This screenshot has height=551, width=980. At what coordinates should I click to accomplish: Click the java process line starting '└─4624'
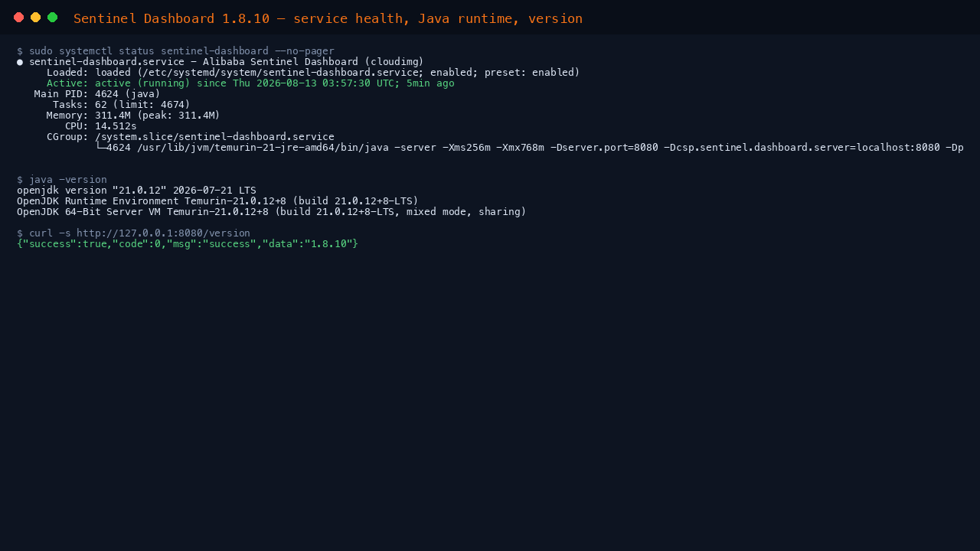[x=530, y=148]
